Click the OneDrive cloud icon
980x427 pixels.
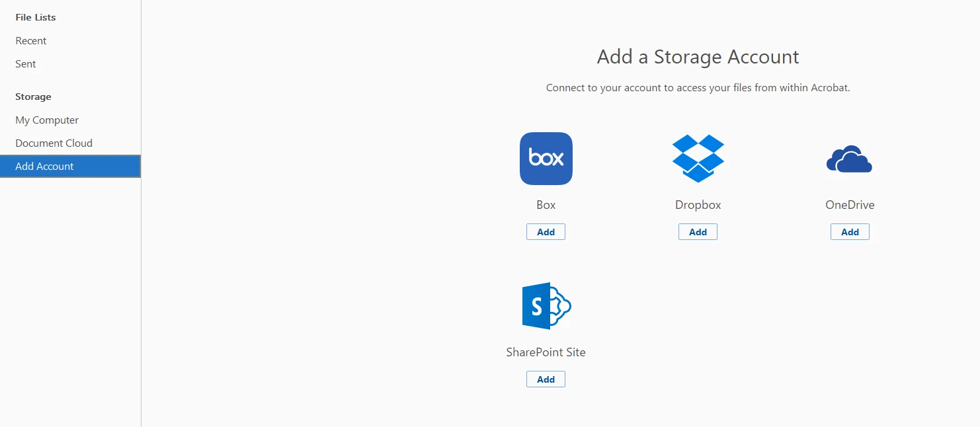pos(850,159)
